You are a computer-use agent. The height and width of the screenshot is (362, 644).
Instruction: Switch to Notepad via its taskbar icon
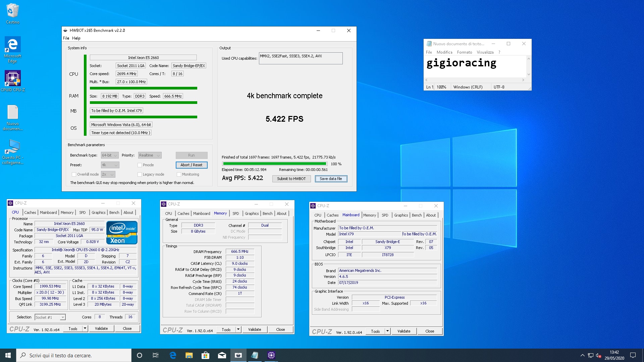click(255, 355)
